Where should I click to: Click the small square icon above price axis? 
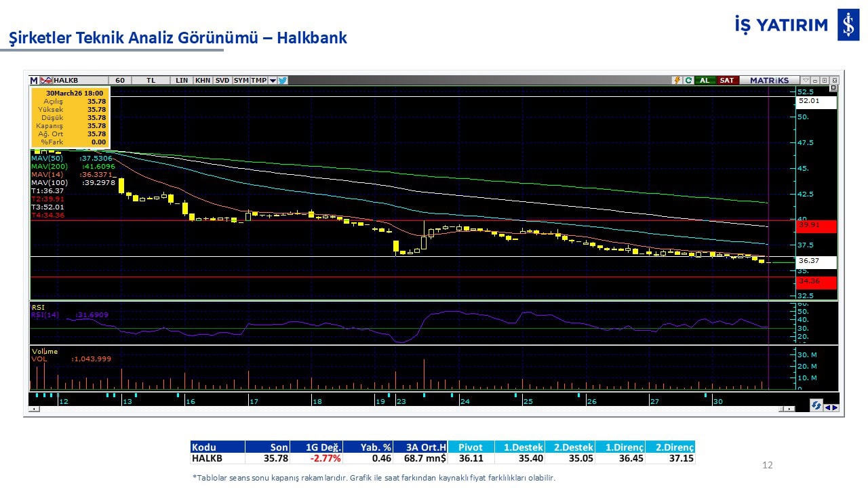click(833, 88)
